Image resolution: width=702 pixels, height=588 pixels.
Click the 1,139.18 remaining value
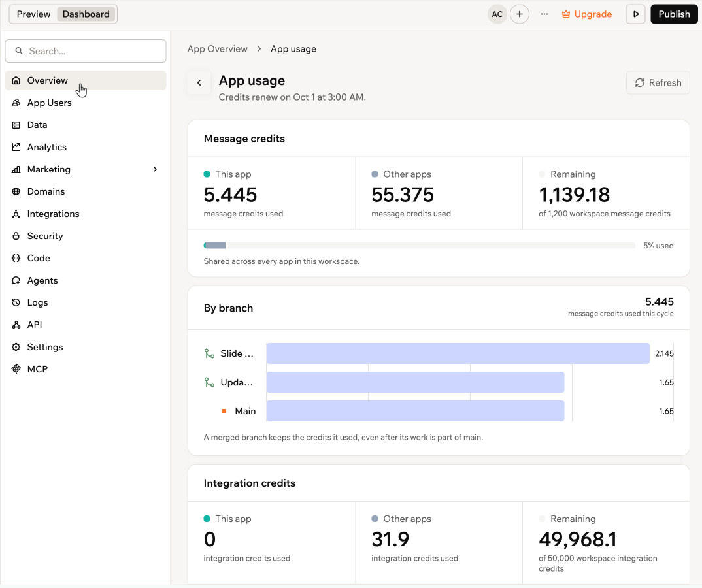(x=574, y=195)
